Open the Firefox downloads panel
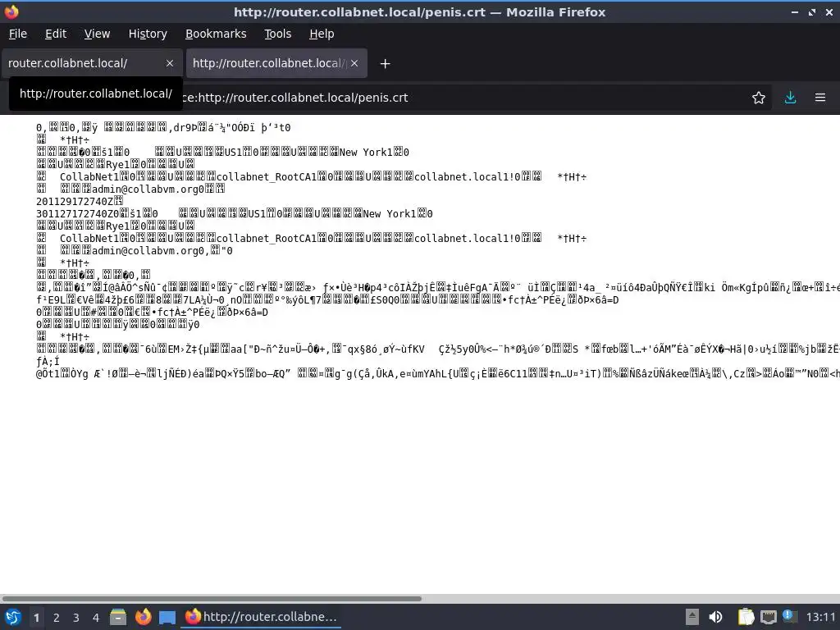Viewport: 840px width, 630px height. (790, 98)
